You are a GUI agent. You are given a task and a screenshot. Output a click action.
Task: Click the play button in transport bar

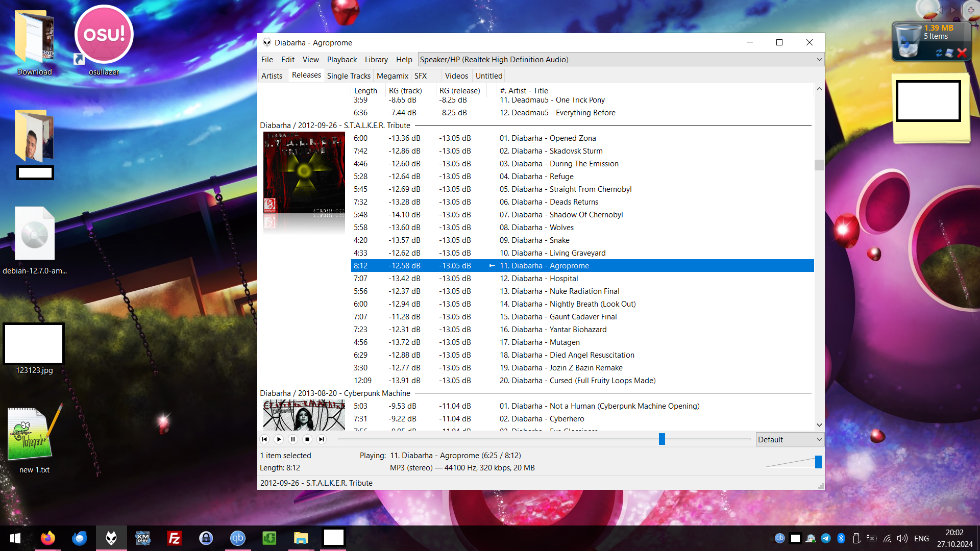(279, 439)
